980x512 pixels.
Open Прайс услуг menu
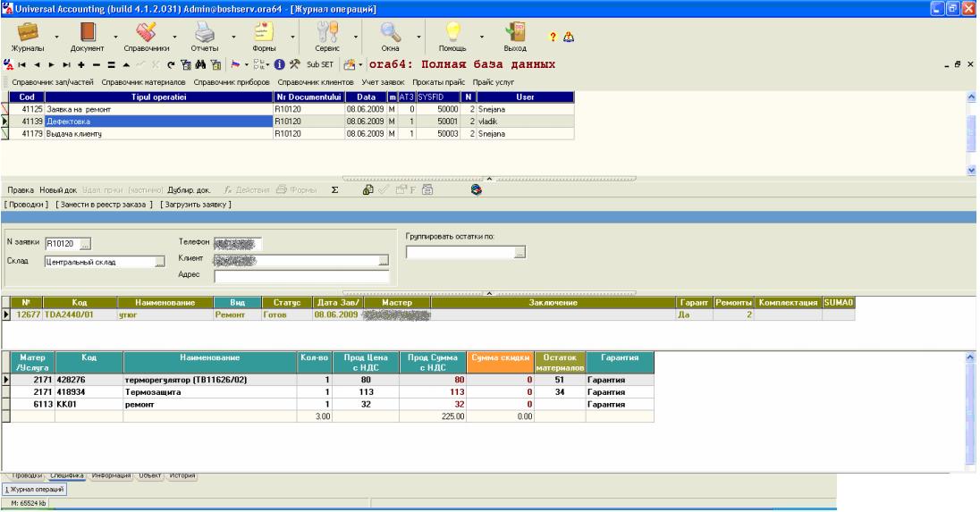[493, 82]
